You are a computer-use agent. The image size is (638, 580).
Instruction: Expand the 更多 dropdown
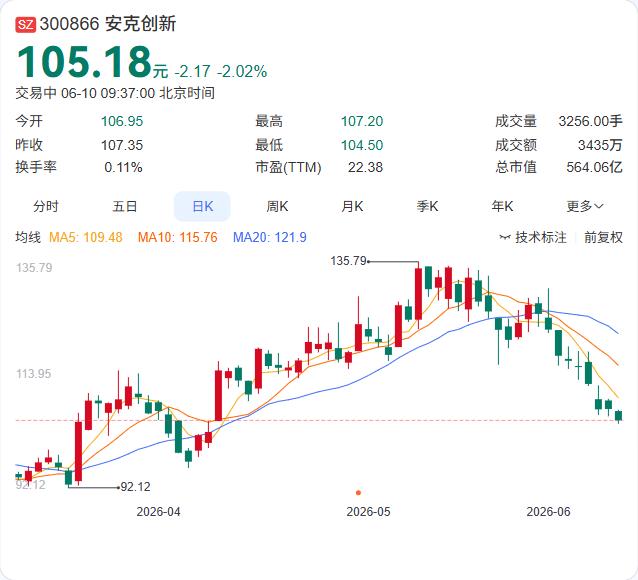tap(585, 206)
